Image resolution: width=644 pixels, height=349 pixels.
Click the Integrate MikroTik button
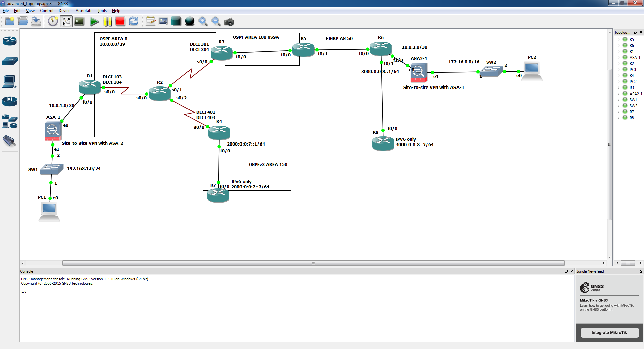click(609, 333)
